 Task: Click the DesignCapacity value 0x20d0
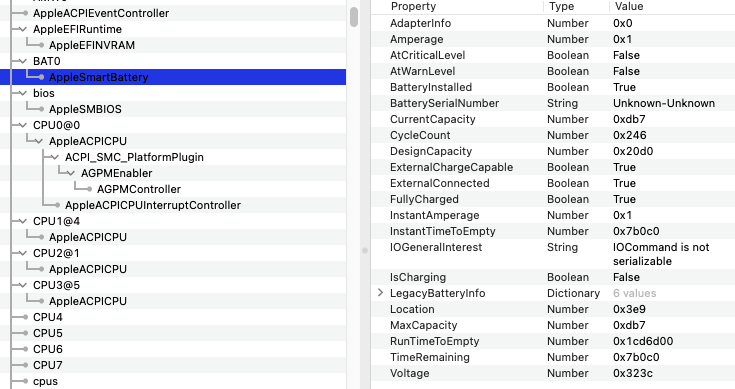[x=633, y=151]
